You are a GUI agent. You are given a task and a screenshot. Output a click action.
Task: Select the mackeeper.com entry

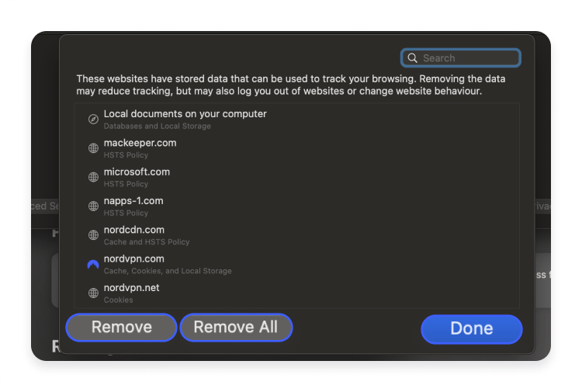pyautogui.click(x=296, y=148)
